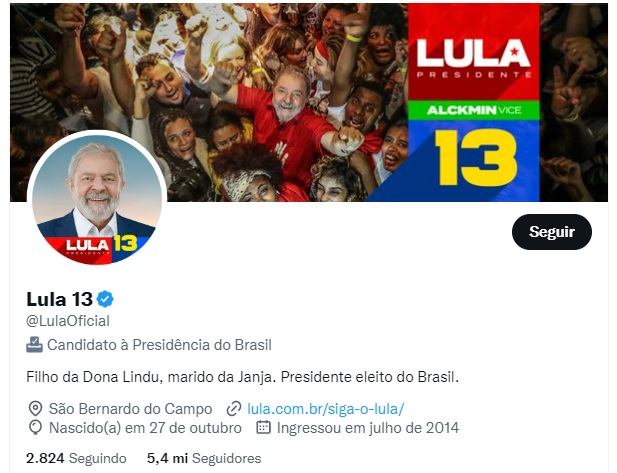Click the @LulaOficial handle
Viewport: 617px width, 473px height.
(68, 321)
